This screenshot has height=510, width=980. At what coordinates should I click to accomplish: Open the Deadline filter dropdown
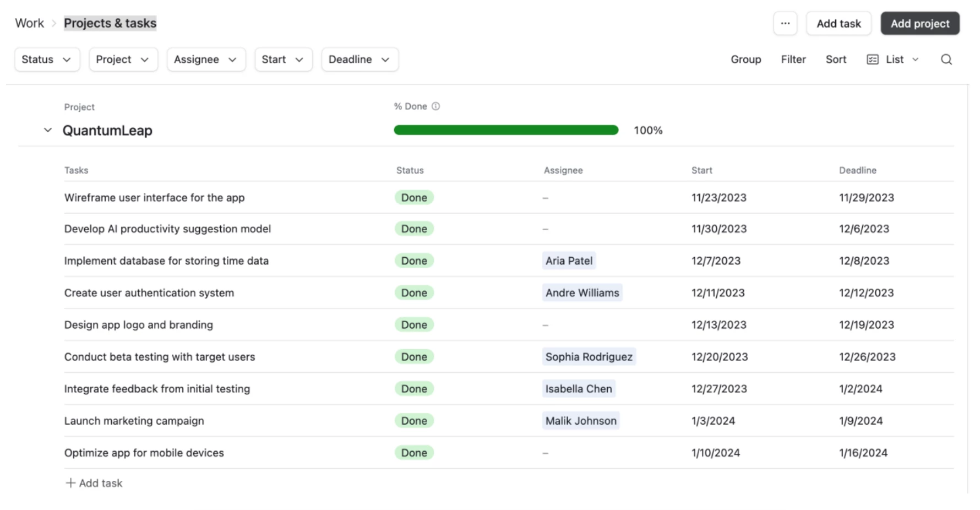360,59
